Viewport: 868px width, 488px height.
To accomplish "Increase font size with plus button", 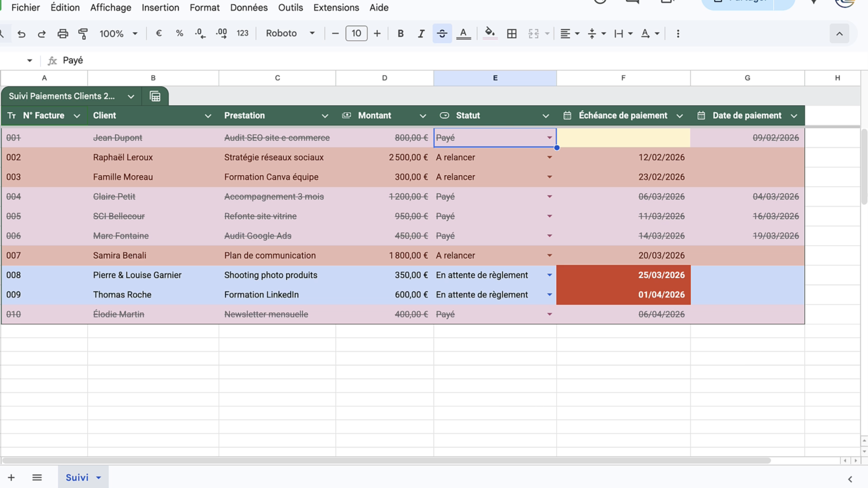I will [377, 33].
